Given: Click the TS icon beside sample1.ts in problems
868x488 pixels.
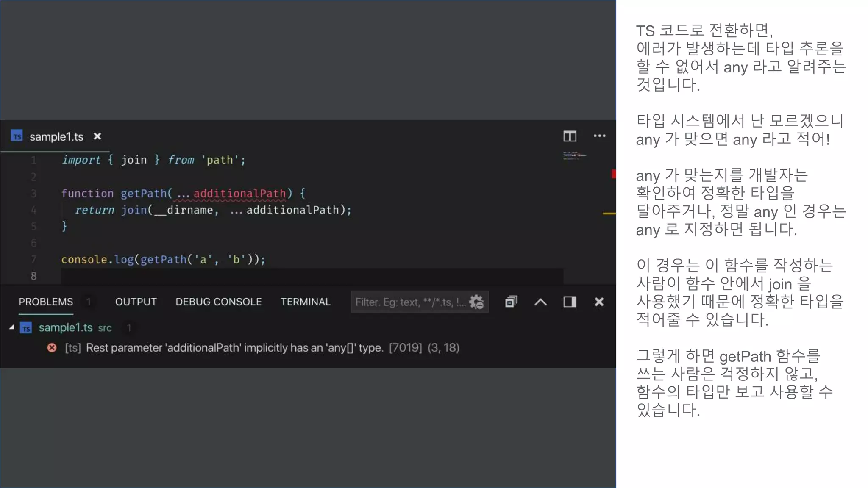Looking at the screenshot, I should [26, 328].
